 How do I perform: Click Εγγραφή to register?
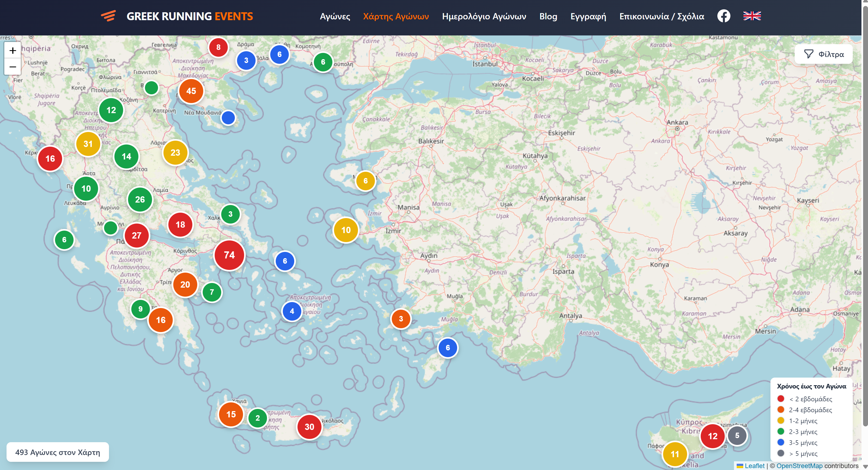pos(588,16)
